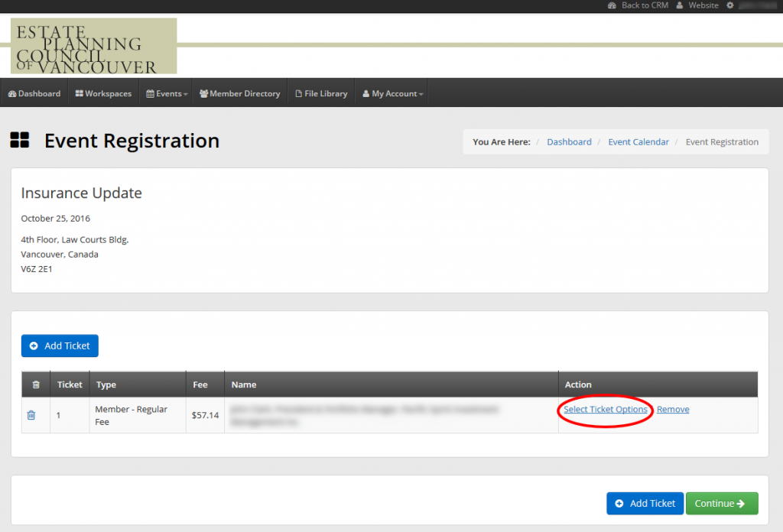Expand the My Account dropdown
The image size is (783, 532).
[392, 93]
